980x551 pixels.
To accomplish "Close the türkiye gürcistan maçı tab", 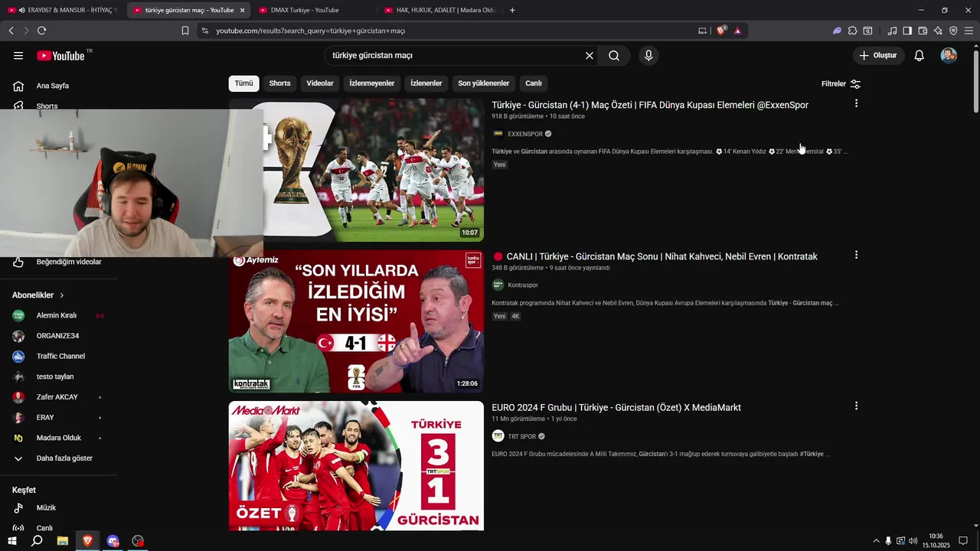I will [x=243, y=10].
